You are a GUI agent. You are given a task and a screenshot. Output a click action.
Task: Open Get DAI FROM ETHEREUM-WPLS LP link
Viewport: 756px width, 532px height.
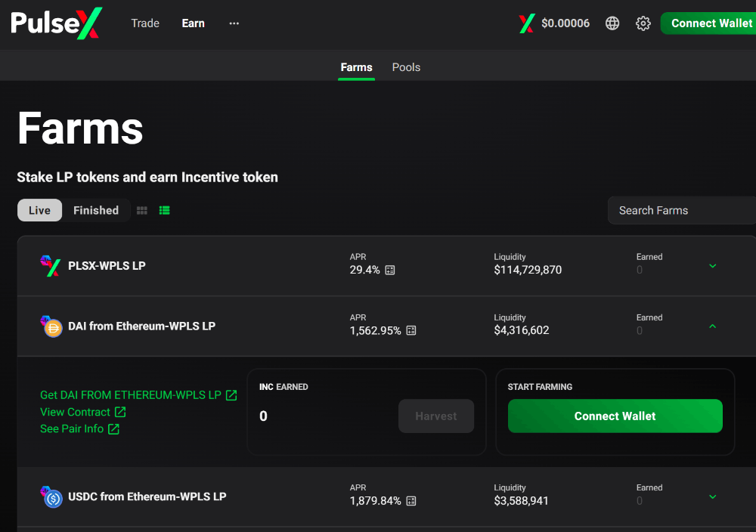tap(130, 395)
